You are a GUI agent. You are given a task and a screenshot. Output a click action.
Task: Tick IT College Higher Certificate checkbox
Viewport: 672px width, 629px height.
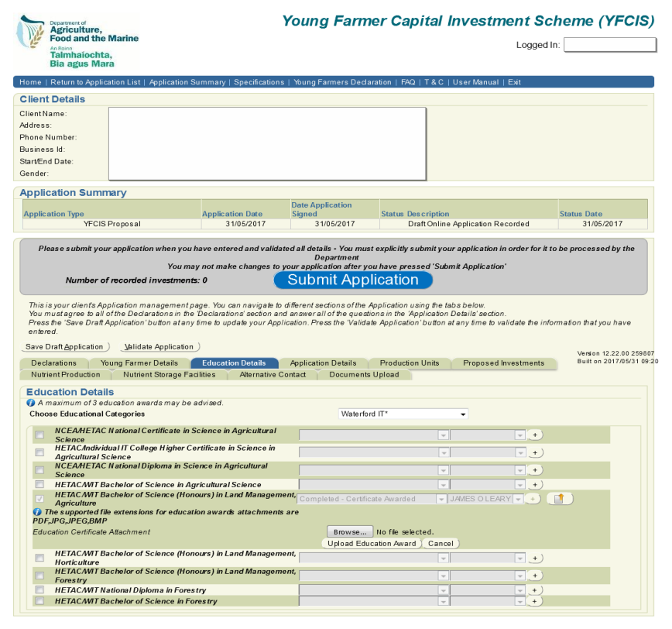(x=39, y=452)
